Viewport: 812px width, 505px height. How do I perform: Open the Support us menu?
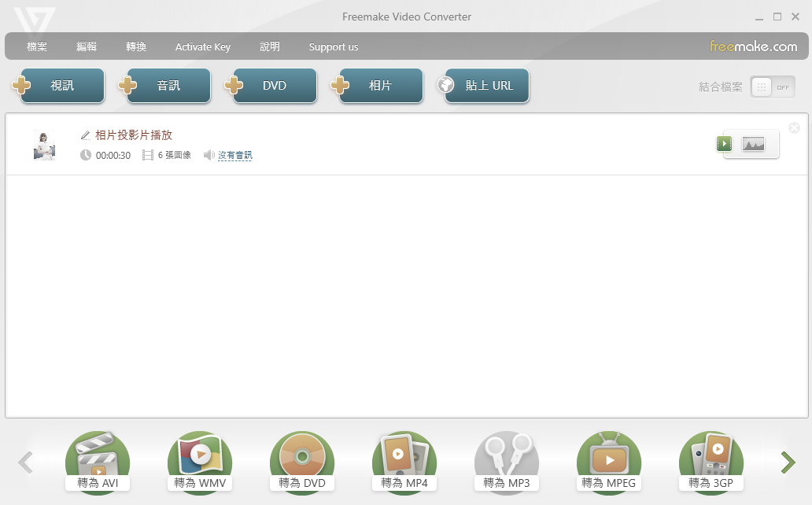pos(334,46)
